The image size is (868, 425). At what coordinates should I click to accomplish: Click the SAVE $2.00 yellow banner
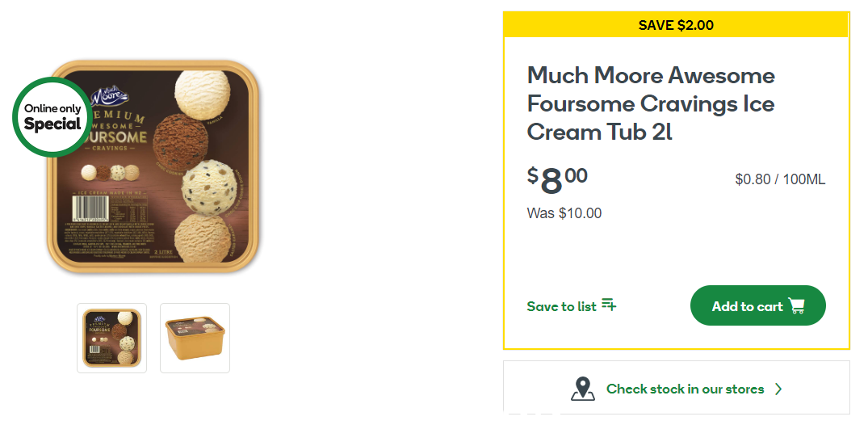[x=676, y=25]
